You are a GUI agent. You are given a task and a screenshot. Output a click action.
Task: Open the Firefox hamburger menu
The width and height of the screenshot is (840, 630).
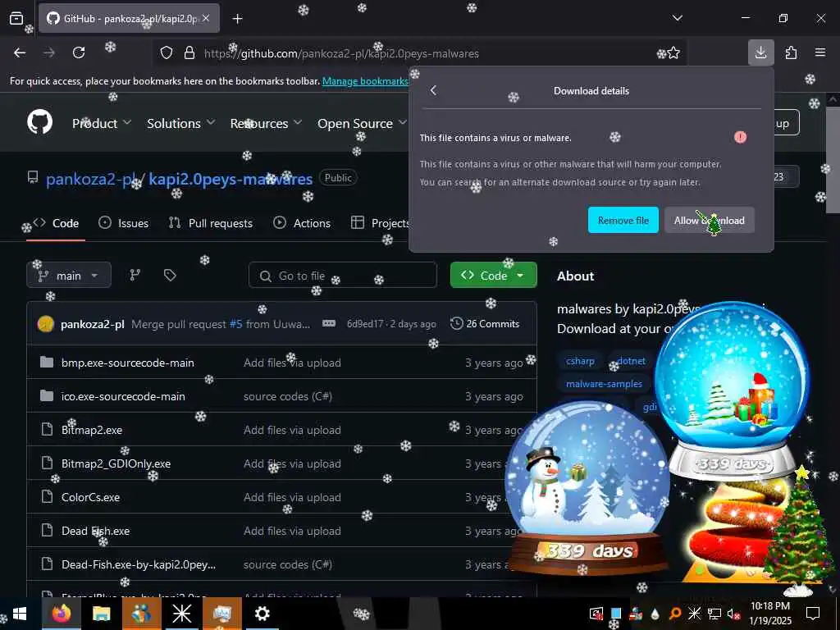click(x=820, y=52)
